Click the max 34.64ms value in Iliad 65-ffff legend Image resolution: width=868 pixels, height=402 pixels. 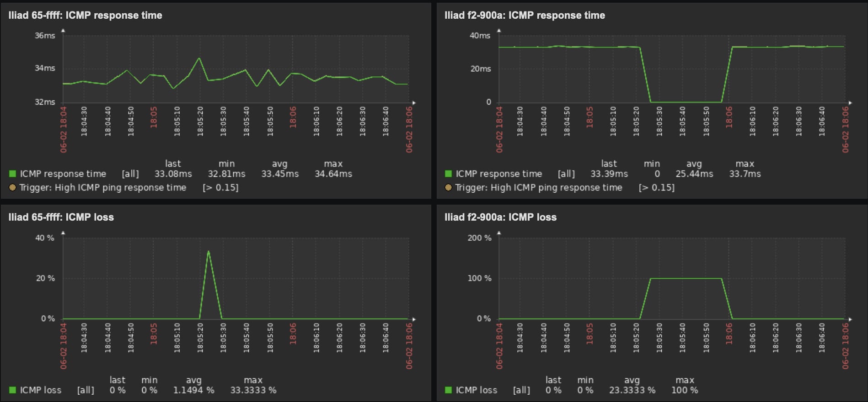(x=333, y=174)
